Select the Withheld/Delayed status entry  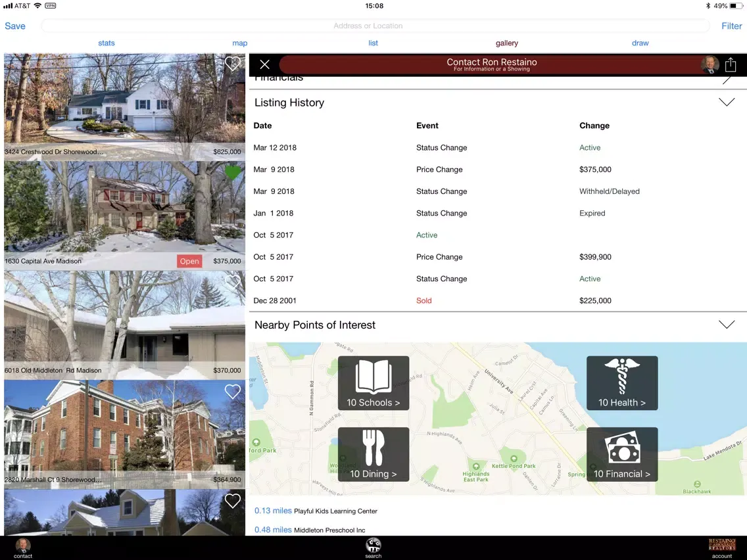(610, 191)
